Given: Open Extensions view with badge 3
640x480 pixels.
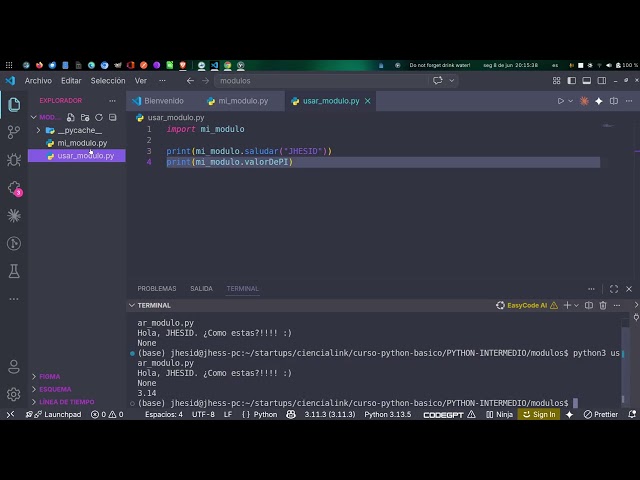Looking at the screenshot, I should coord(15,188).
